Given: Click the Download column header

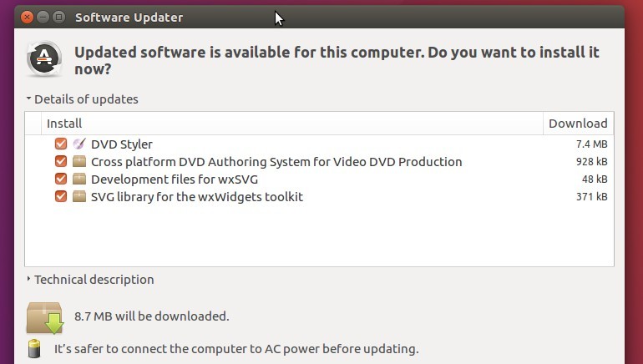Looking at the screenshot, I should coord(578,124).
